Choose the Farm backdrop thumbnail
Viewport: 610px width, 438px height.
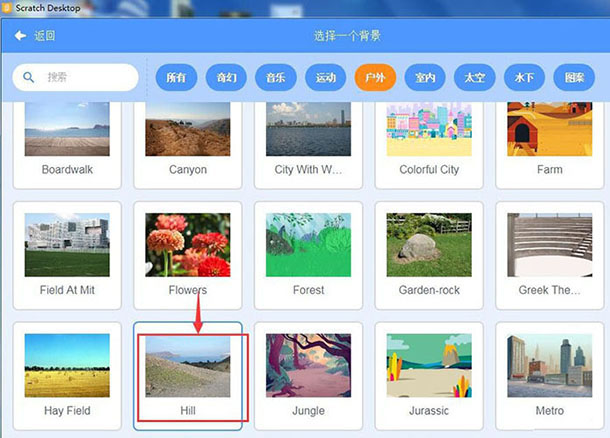550,129
